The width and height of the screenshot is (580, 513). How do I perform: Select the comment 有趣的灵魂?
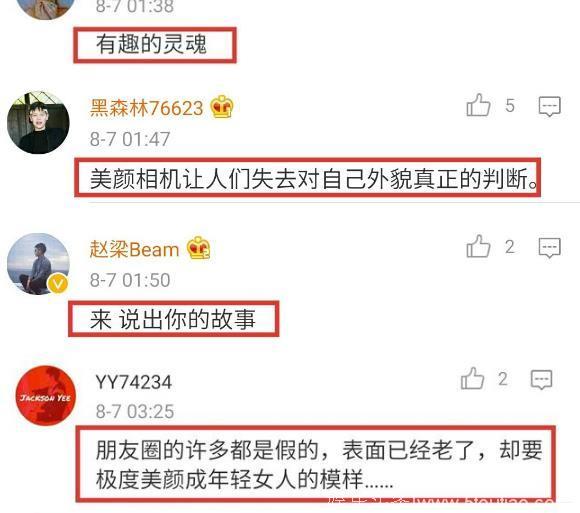point(151,44)
